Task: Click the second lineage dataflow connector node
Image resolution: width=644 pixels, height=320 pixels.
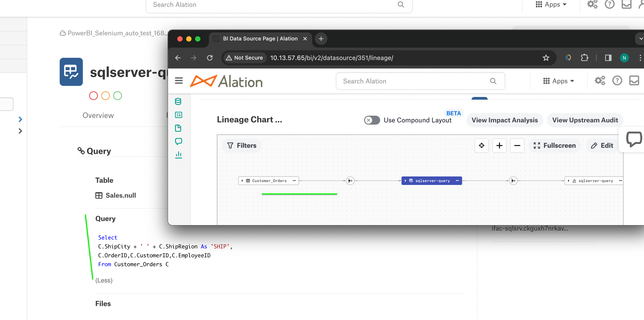Action: (513, 181)
